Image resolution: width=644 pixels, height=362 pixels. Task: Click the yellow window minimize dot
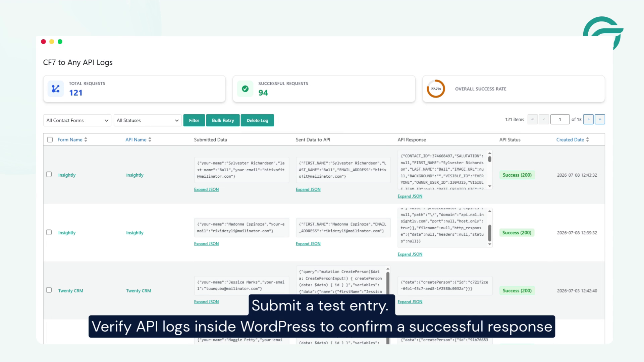pos(52,42)
